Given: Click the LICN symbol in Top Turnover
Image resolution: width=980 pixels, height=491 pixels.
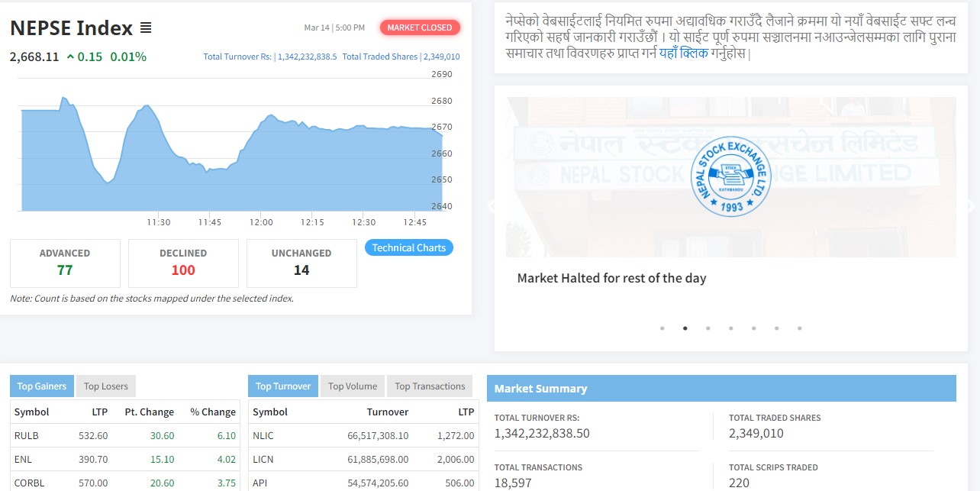Looking at the screenshot, I should pyautogui.click(x=263, y=459).
